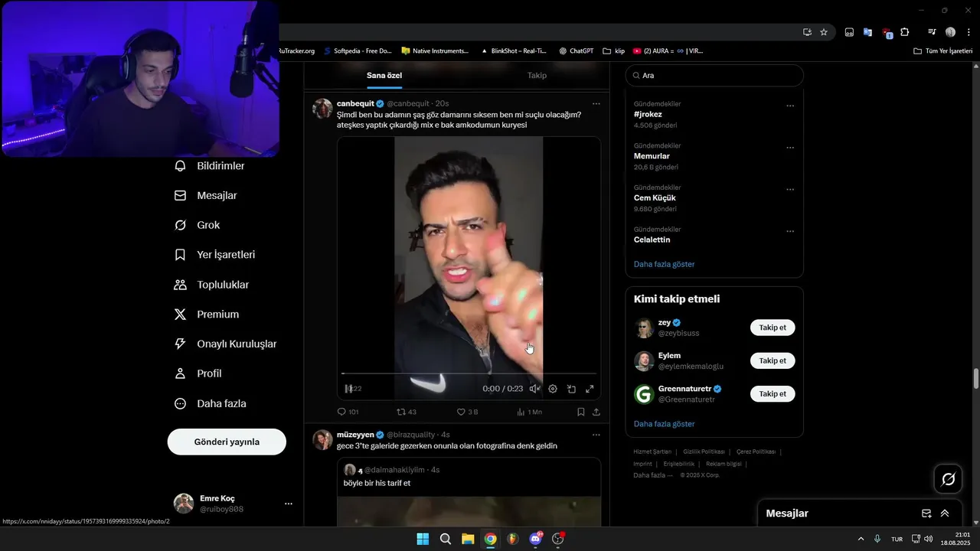Switch to Takip tab
This screenshot has width=980, height=551.
point(537,76)
